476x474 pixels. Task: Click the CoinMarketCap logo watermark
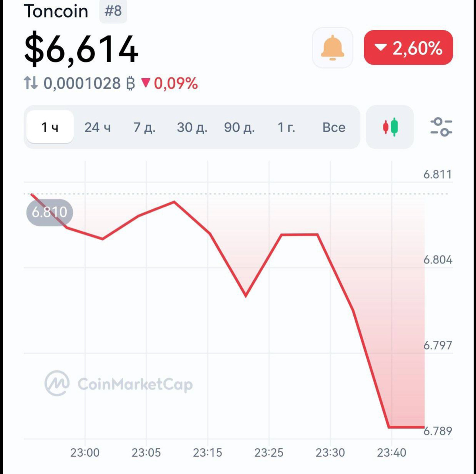click(119, 384)
